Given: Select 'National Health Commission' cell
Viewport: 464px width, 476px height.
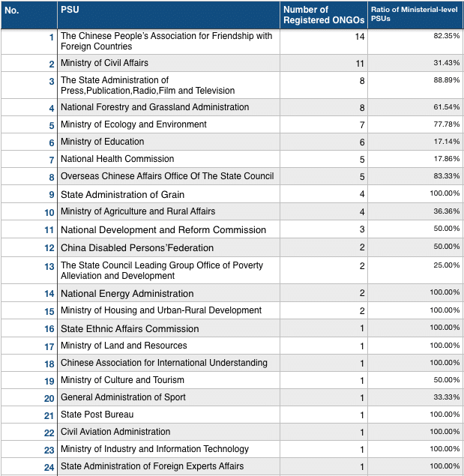Looking at the screenshot, I should [x=169, y=159].
